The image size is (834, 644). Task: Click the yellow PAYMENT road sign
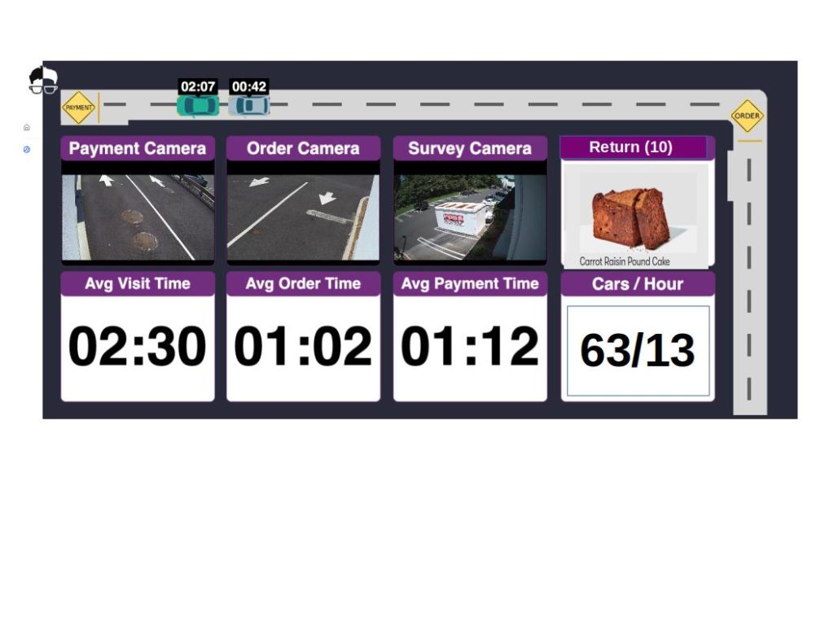79,107
